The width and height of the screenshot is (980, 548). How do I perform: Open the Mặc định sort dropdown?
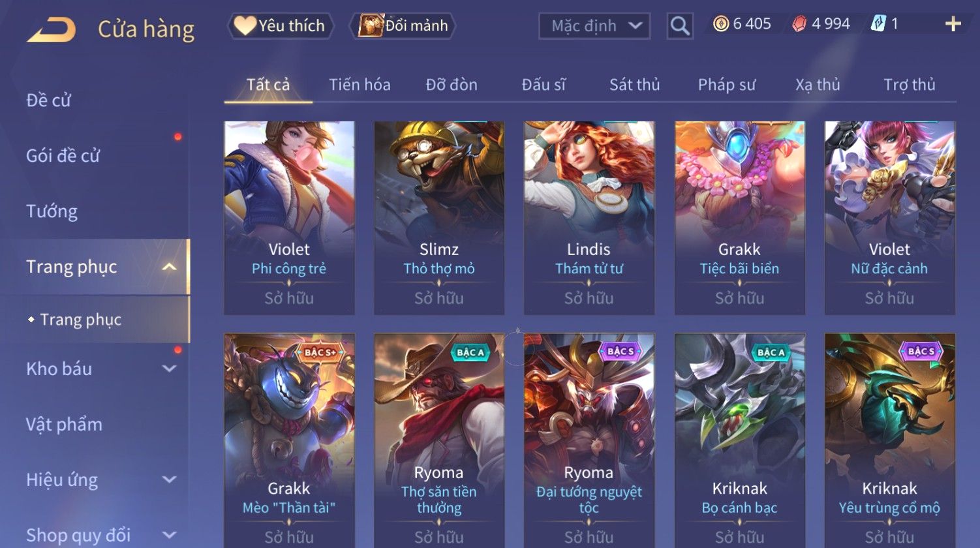[594, 26]
